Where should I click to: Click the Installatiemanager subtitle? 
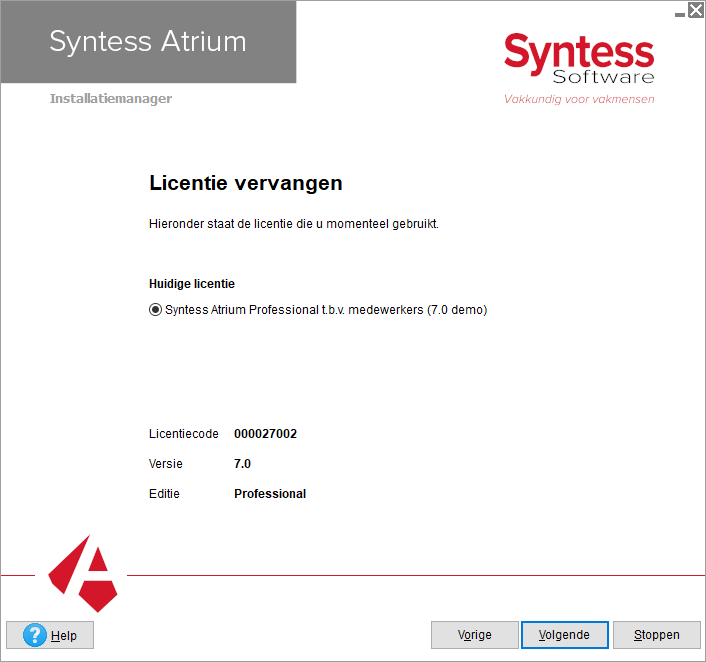pyautogui.click(x=111, y=98)
